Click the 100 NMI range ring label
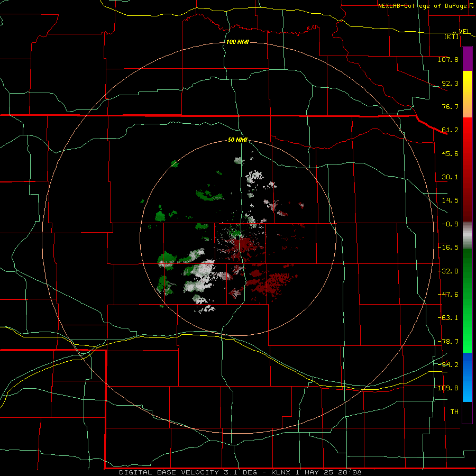476x476 pixels. (x=237, y=42)
